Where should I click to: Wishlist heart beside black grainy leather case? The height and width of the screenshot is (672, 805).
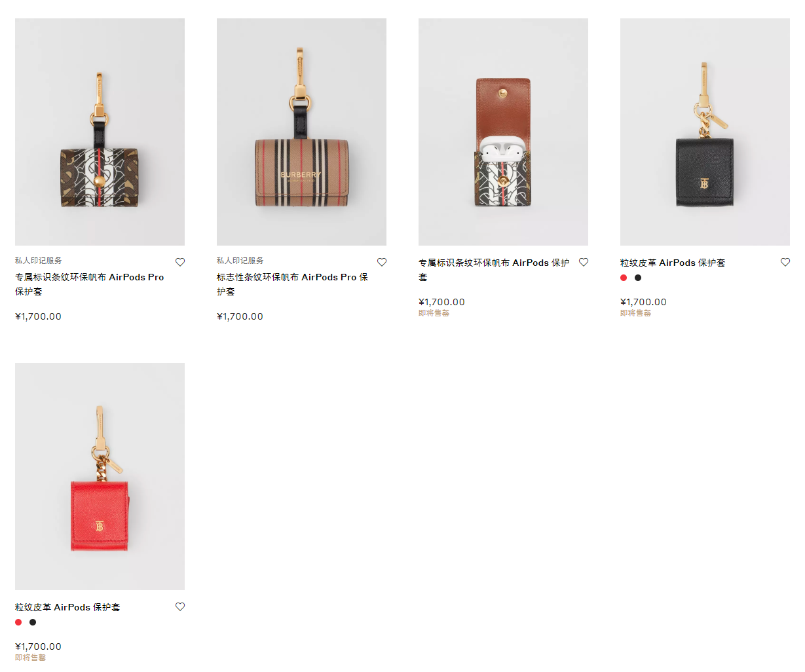click(x=785, y=262)
